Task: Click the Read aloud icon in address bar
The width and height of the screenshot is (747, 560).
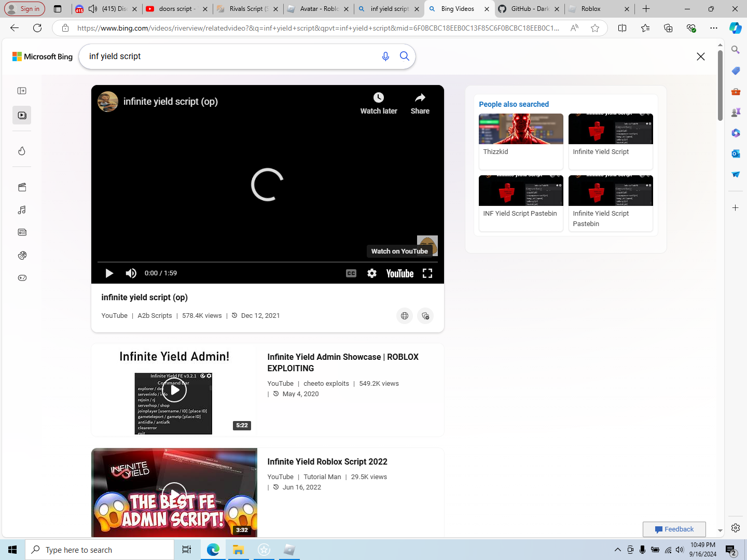Action: coord(574,28)
